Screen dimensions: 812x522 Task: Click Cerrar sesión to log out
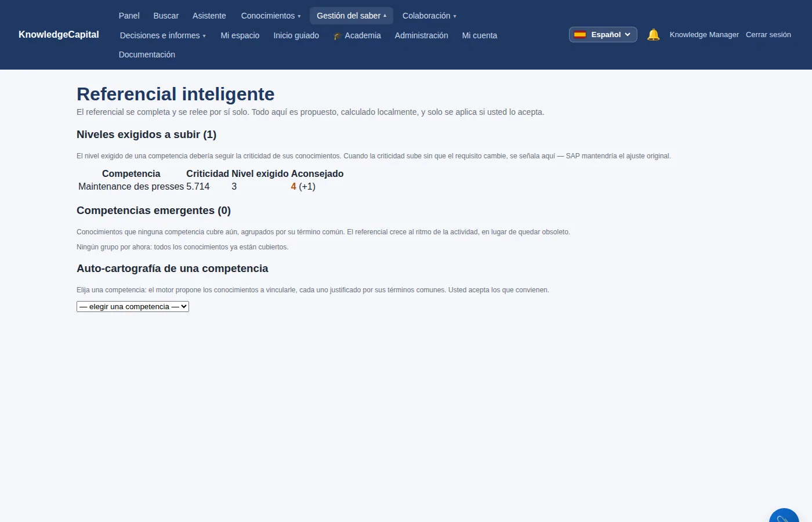[x=768, y=35]
